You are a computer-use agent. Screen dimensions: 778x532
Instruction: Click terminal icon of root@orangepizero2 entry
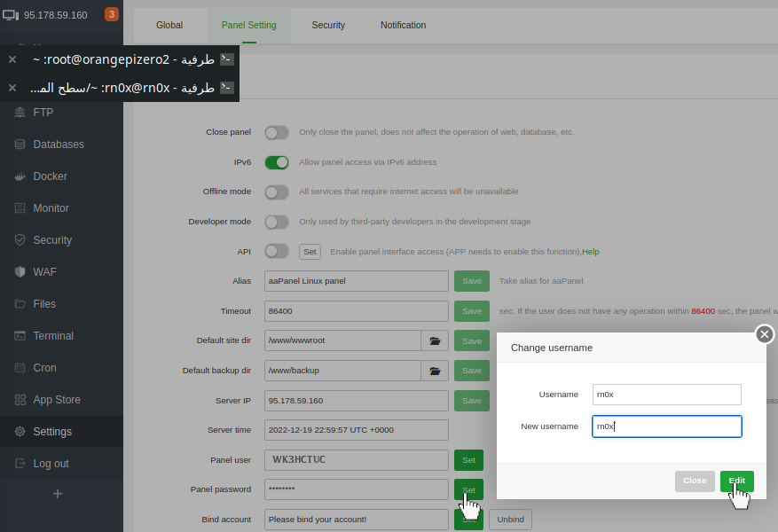[227, 59]
